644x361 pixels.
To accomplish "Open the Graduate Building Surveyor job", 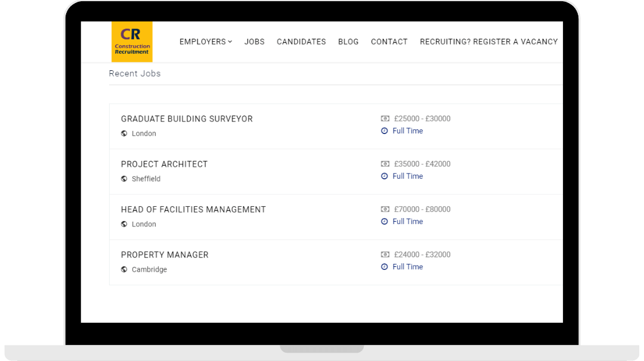I will pos(187,119).
